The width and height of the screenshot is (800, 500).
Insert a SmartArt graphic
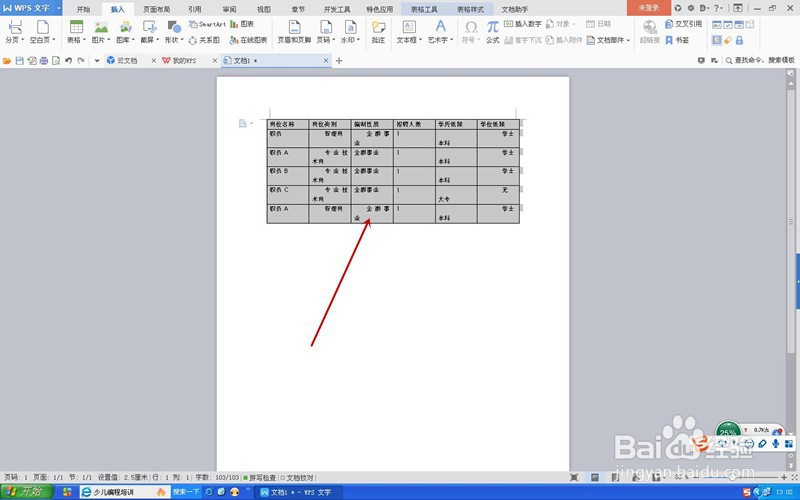coord(207,24)
